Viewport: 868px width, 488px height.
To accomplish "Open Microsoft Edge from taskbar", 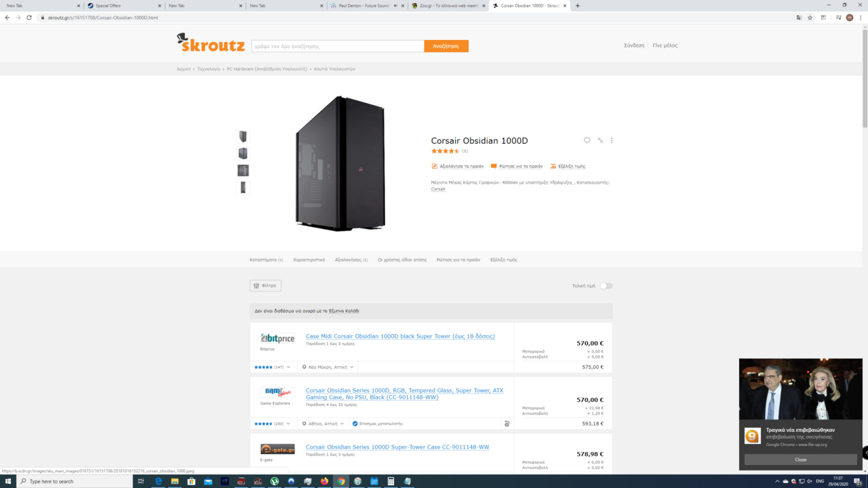I will click(158, 481).
